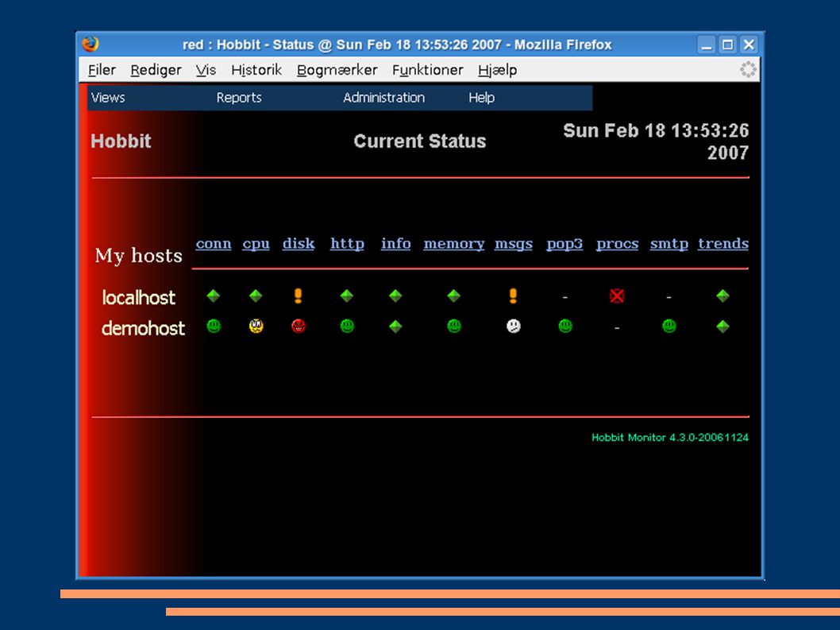
Task: Click demohost http green smiley icon
Action: coord(347,326)
